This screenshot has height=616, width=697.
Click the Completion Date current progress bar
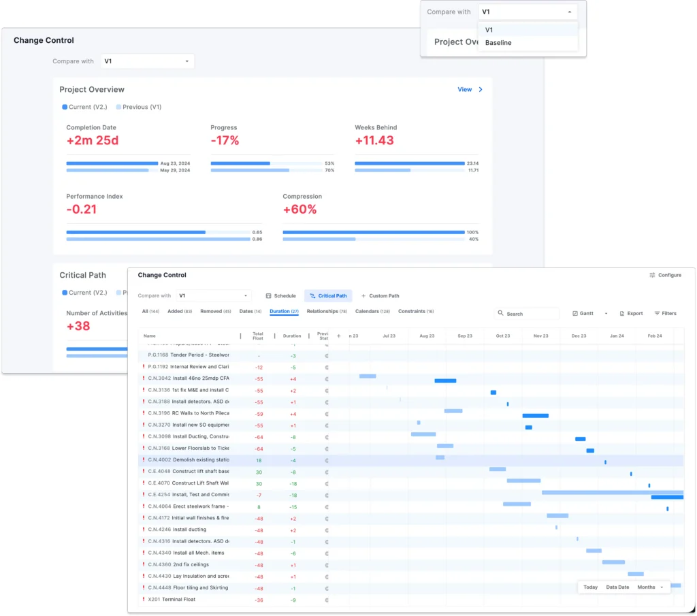pyautogui.click(x=112, y=163)
